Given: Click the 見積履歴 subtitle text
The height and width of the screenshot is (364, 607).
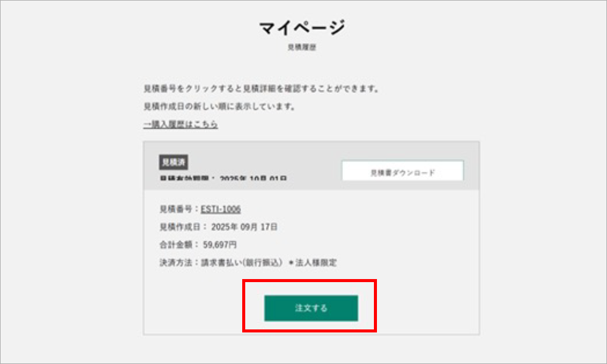Looking at the screenshot, I should click(302, 47).
